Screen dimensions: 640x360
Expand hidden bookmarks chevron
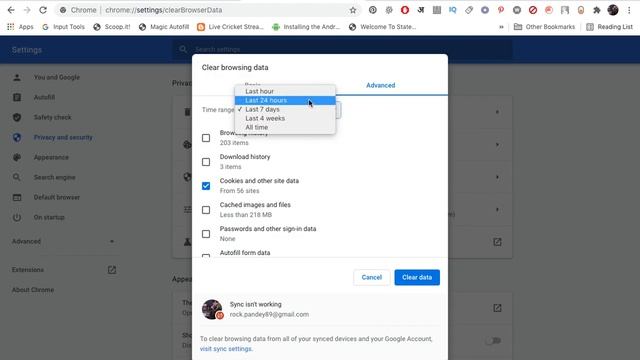[501, 27]
